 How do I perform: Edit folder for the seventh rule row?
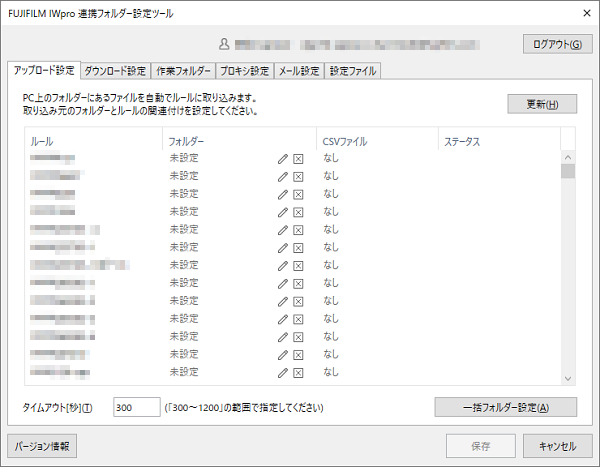point(283,266)
